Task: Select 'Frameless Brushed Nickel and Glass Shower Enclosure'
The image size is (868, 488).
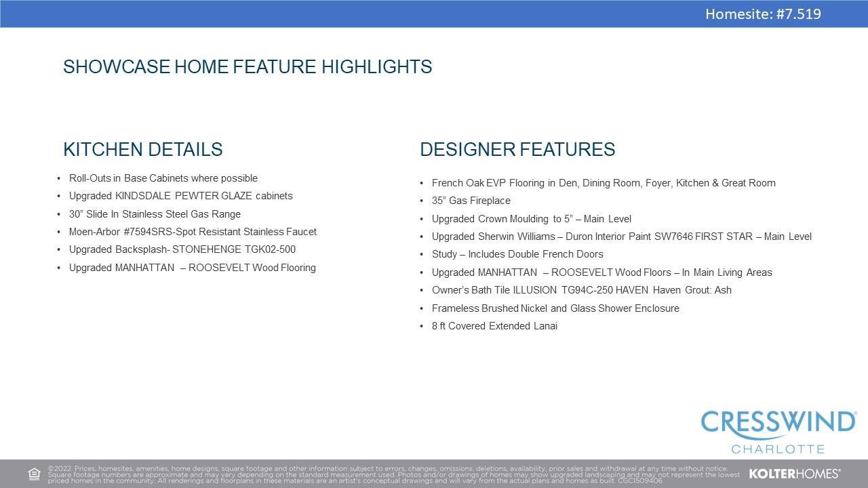Action: (555, 308)
